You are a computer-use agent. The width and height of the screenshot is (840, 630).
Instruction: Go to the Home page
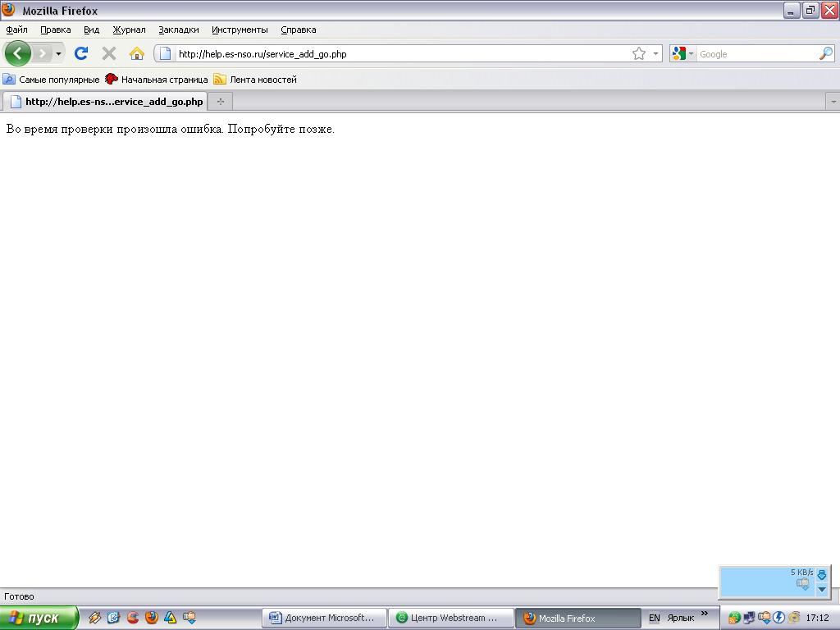coord(137,53)
